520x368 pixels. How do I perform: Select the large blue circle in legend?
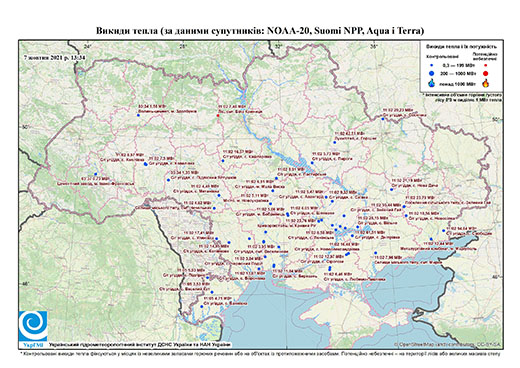[x=432, y=73]
